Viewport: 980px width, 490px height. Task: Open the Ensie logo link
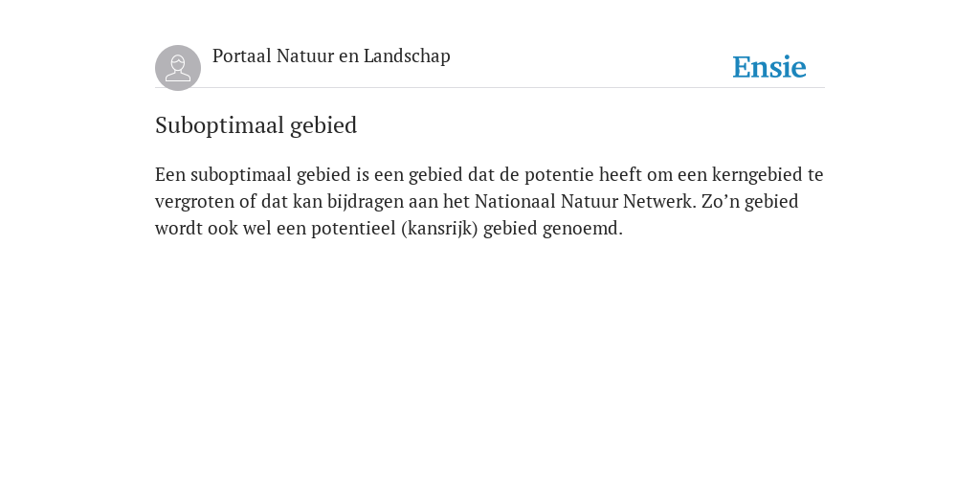click(769, 67)
